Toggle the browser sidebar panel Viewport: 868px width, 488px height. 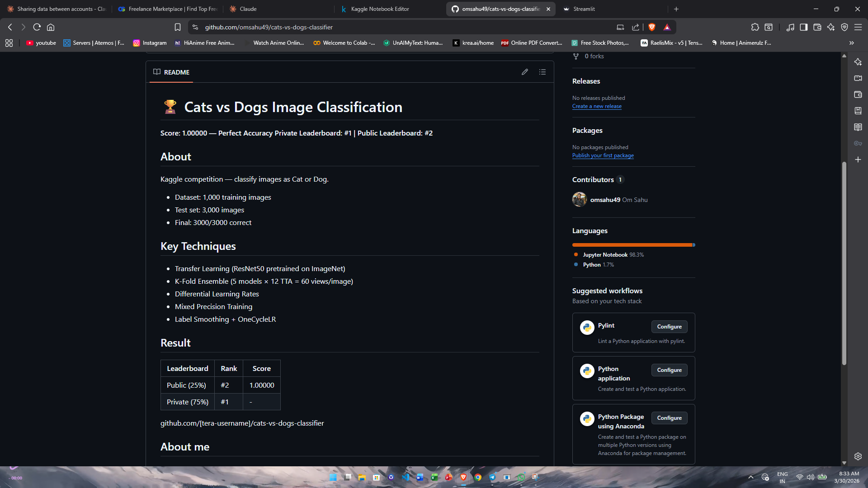pyautogui.click(x=803, y=27)
